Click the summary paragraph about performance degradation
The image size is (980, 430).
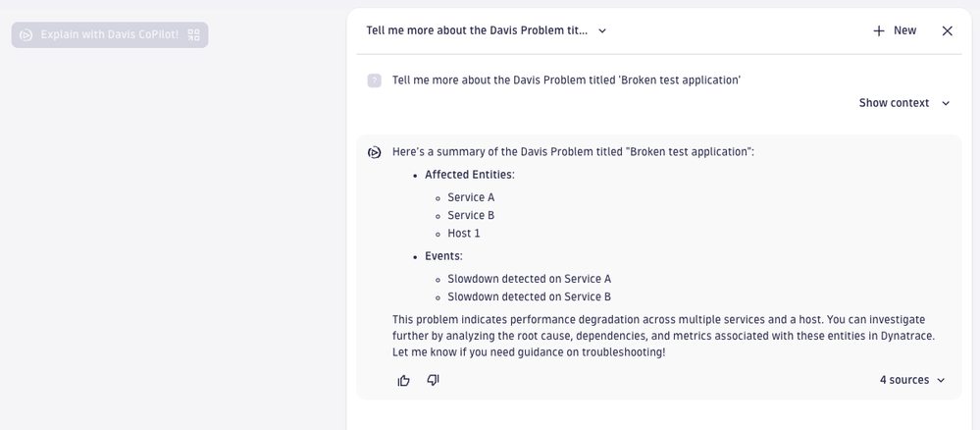(x=663, y=336)
